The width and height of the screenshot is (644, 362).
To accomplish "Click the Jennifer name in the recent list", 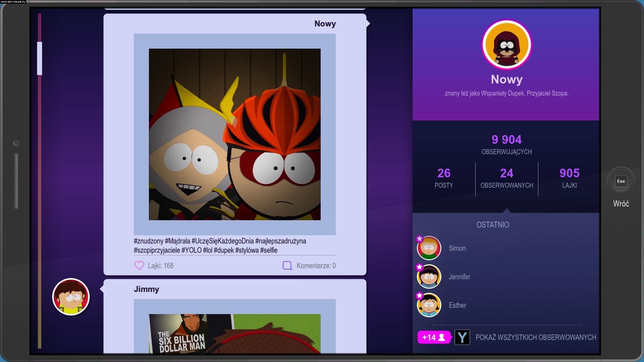I will point(460,277).
